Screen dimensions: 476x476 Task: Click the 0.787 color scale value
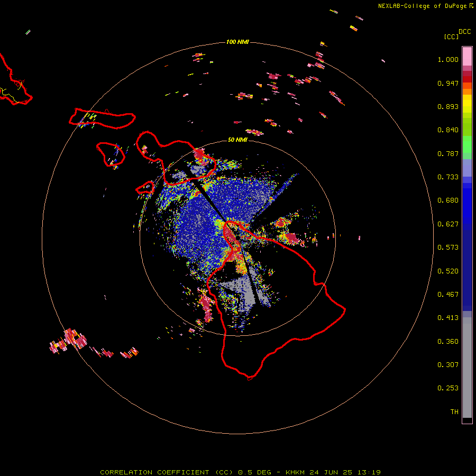click(448, 153)
